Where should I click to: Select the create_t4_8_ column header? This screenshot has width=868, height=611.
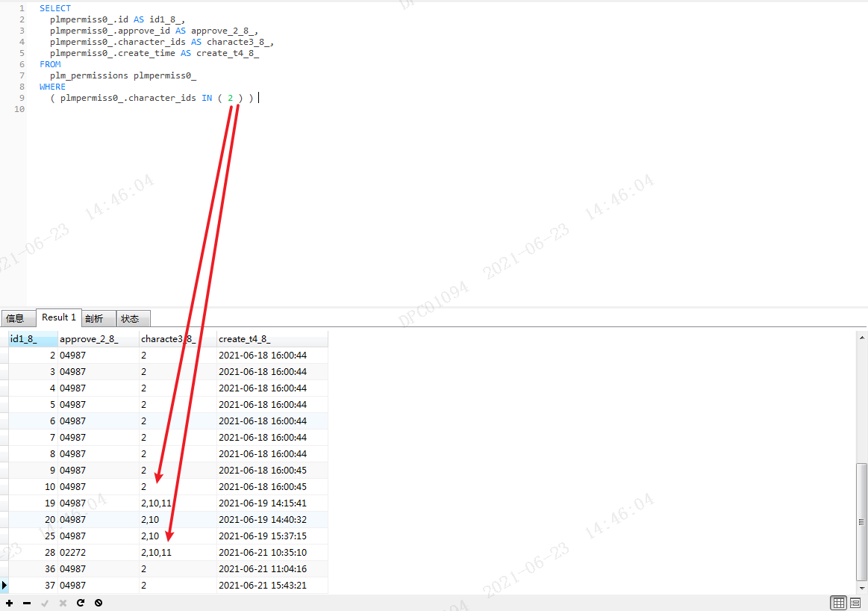coord(272,339)
